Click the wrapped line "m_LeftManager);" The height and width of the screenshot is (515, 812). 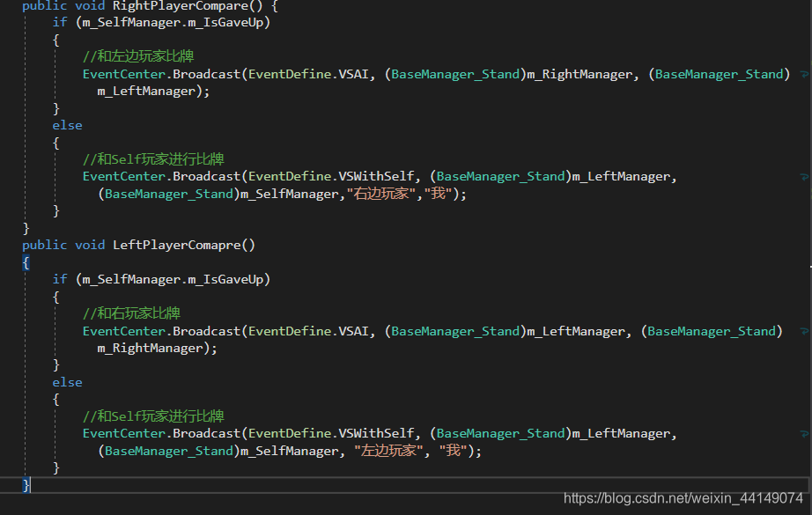(x=153, y=91)
